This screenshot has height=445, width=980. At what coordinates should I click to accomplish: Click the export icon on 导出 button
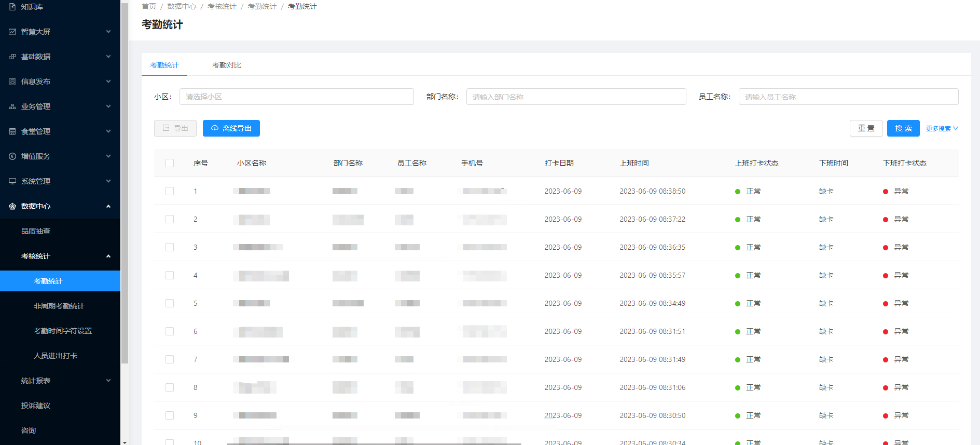pos(166,128)
